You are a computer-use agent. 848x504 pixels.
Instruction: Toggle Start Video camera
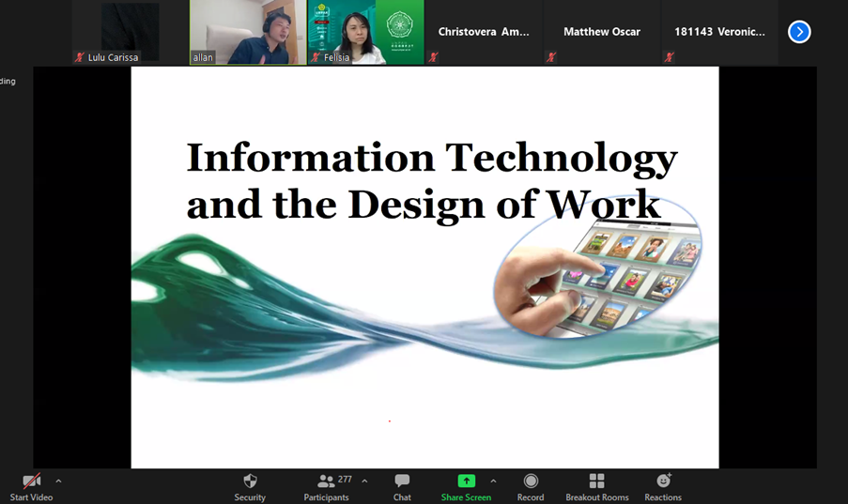(31, 481)
